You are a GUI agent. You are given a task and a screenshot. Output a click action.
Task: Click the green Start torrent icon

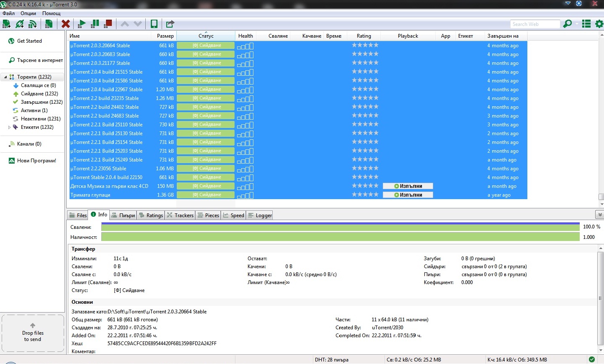tap(82, 24)
